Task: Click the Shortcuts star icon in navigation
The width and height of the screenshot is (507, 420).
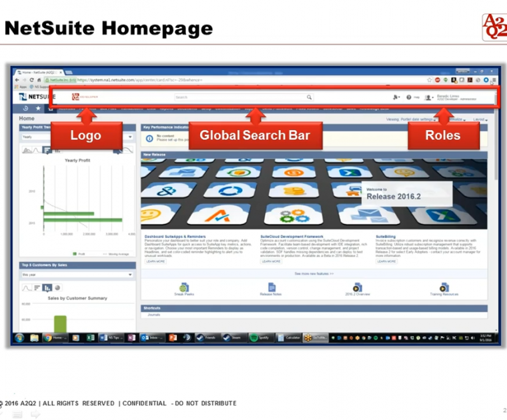Action: [x=38, y=108]
